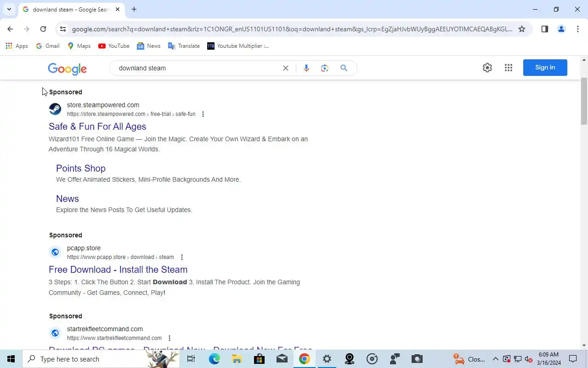Launch Microsoft Edge from the taskbar
Screen dimensions: 588x368
[x=215, y=359]
